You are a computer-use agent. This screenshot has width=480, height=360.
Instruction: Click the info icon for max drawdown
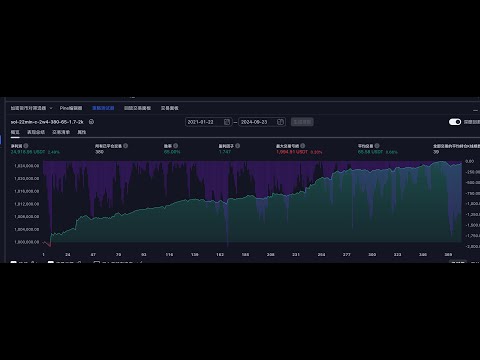click(x=303, y=146)
